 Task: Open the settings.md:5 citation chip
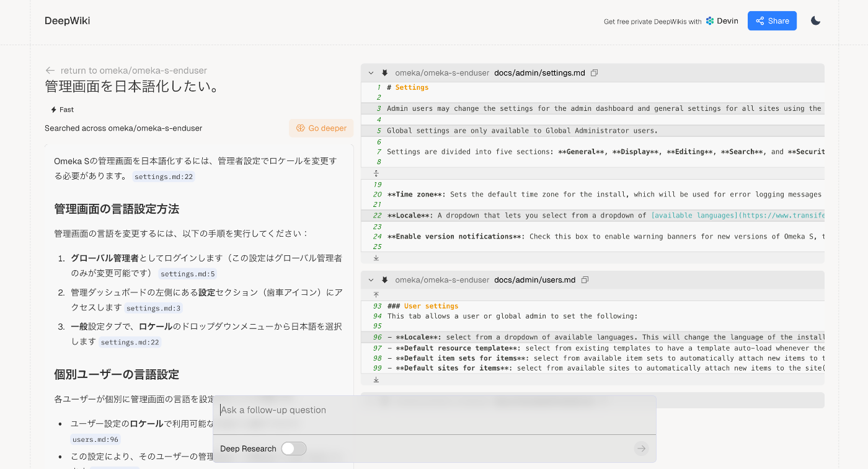click(x=187, y=274)
